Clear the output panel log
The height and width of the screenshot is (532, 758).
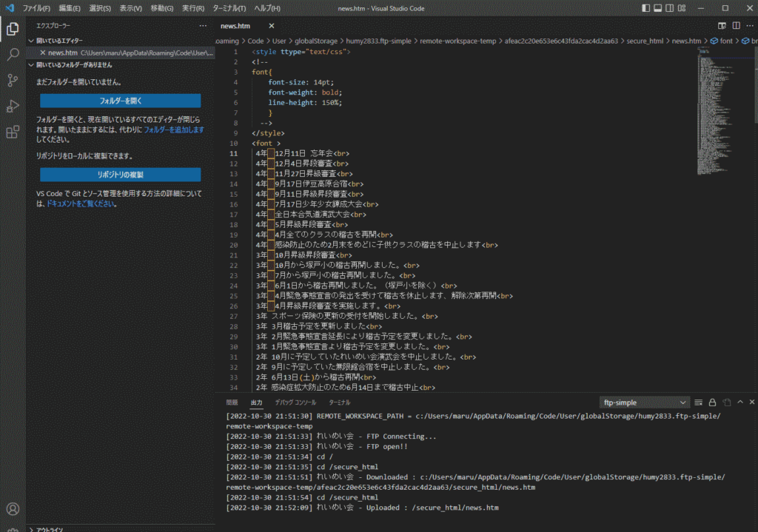[699, 403]
